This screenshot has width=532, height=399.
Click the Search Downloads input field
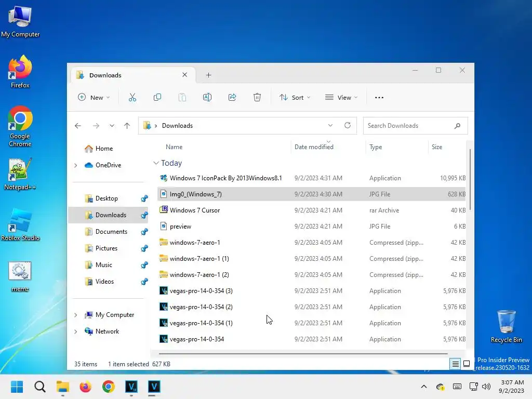tap(415, 126)
